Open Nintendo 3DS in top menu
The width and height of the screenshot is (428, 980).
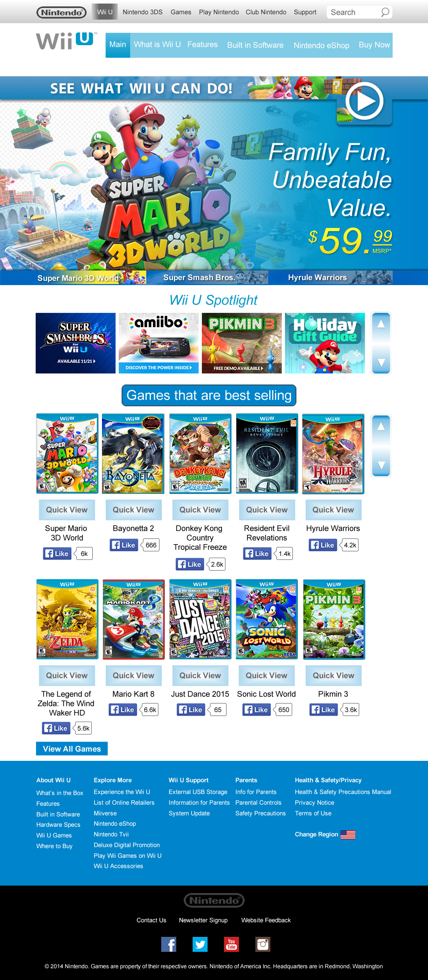point(142,12)
